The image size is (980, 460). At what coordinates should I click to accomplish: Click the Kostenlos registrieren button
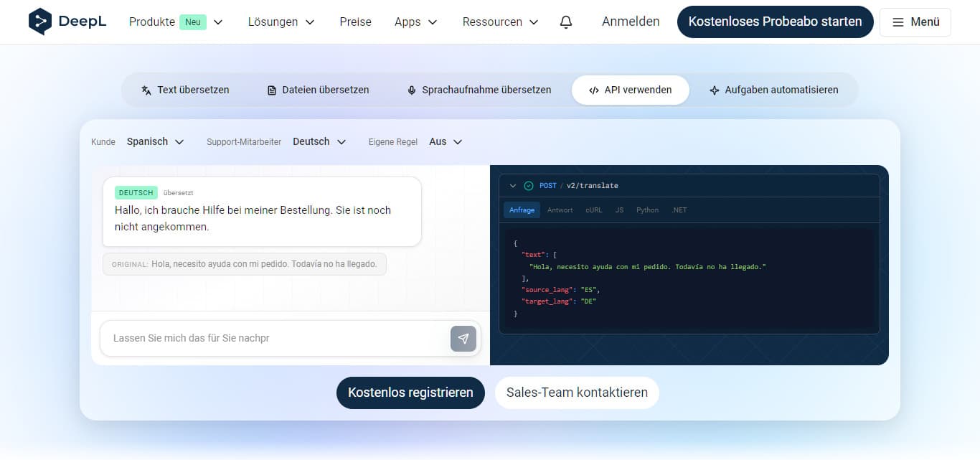pyautogui.click(x=410, y=393)
